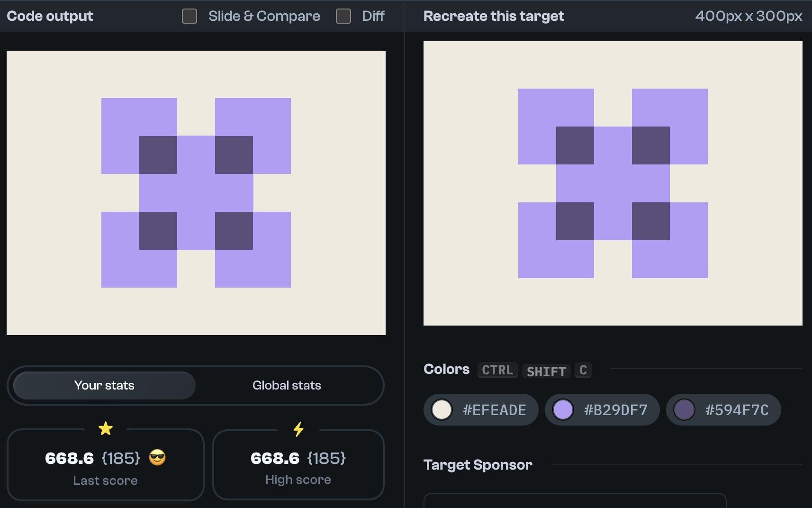Click the C shortcut key badge

coord(583,370)
